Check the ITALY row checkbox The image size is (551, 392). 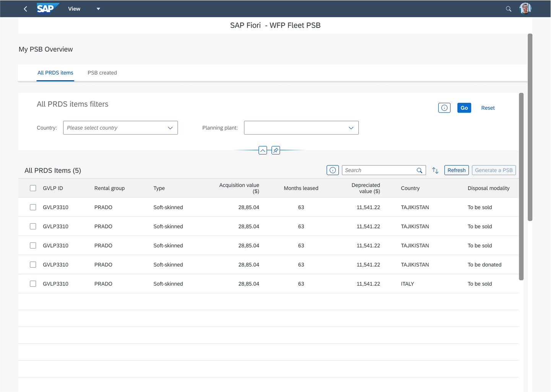pyautogui.click(x=33, y=284)
